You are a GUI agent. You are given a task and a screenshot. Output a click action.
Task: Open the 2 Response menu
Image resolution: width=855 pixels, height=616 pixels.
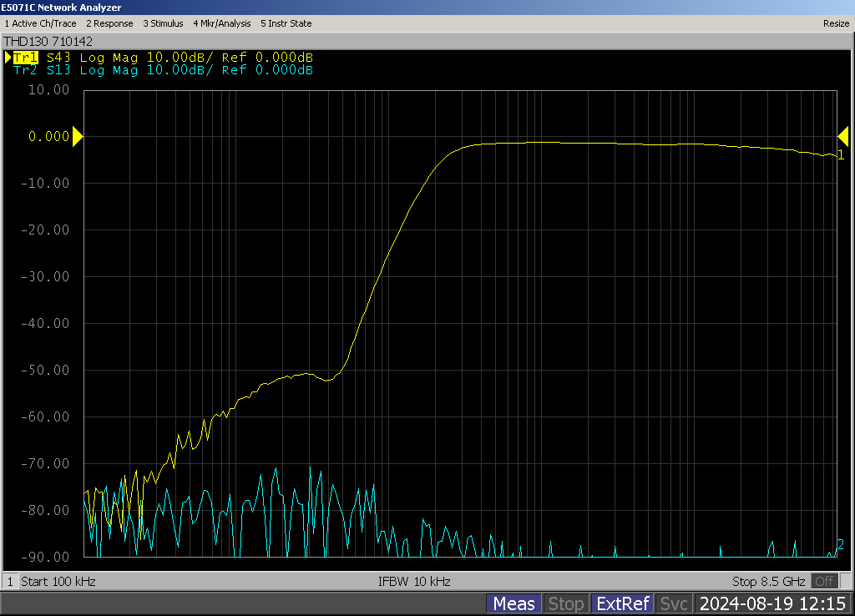(109, 23)
